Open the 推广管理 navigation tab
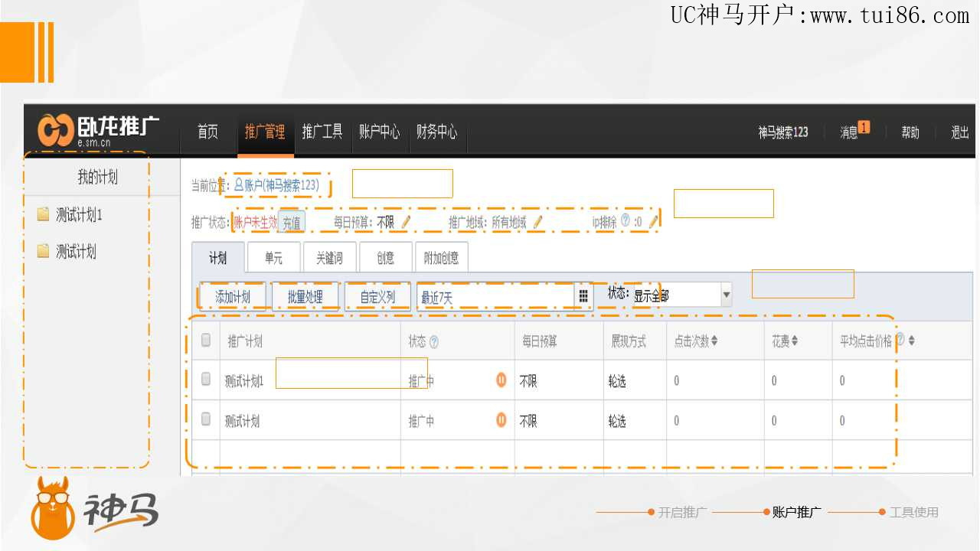The height and width of the screenshot is (551, 980). pyautogui.click(x=265, y=132)
